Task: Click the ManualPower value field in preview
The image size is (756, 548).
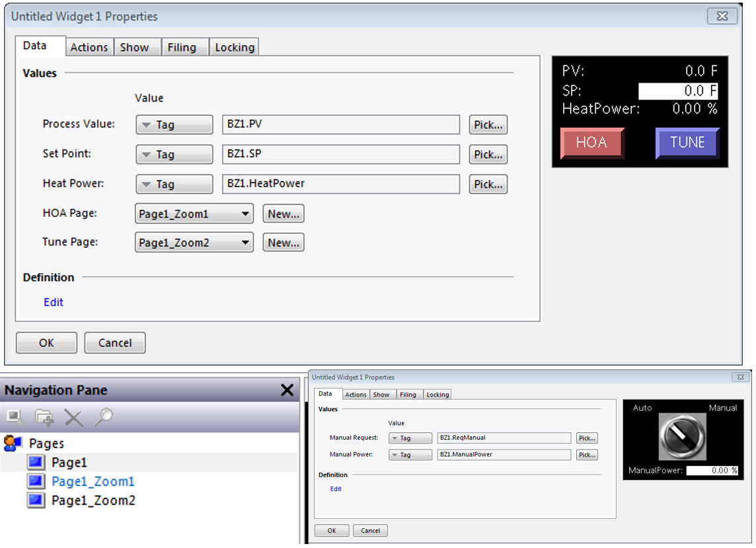Action: pyautogui.click(x=712, y=471)
